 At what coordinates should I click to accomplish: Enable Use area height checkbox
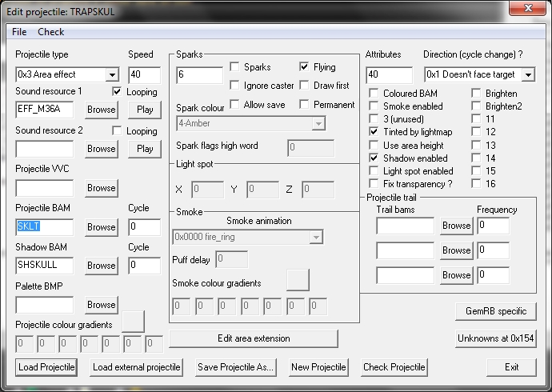tap(374, 145)
